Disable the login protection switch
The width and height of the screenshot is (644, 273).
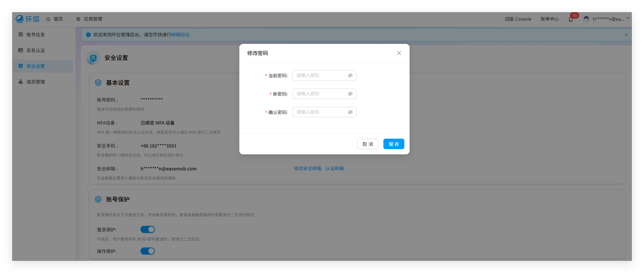(x=148, y=229)
